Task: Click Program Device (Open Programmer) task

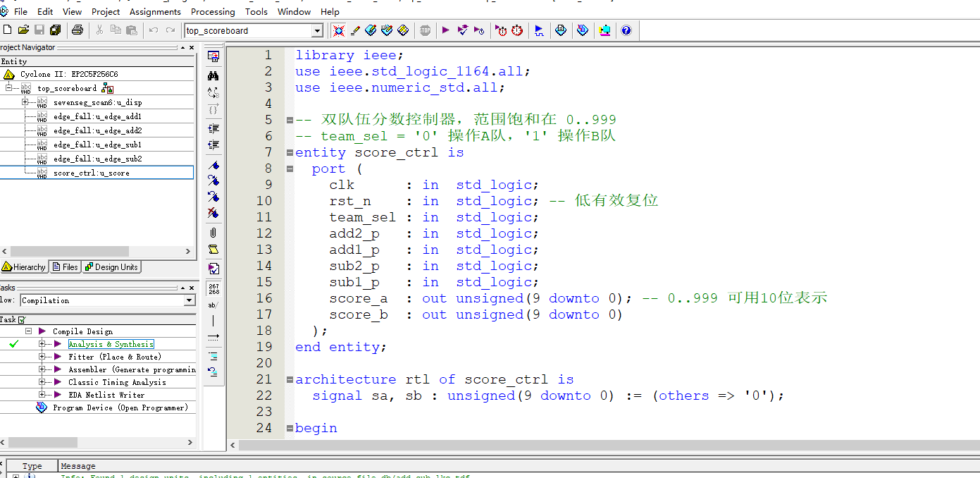Action: [x=120, y=407]
